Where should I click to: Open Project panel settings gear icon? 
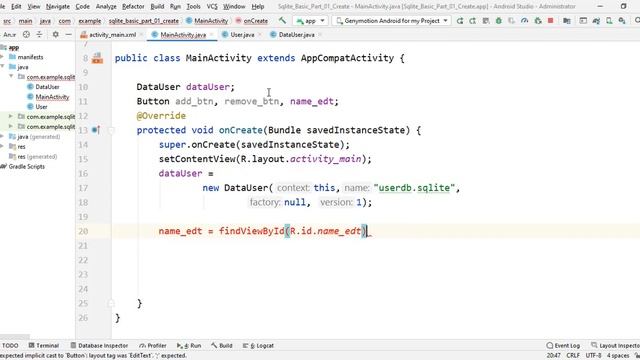click(56, 35)
